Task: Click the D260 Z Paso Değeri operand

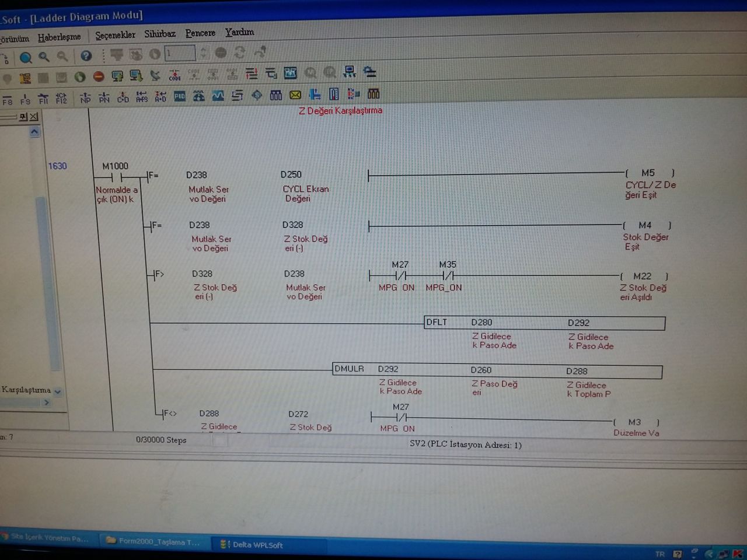Action: click(x=494, y=380)
